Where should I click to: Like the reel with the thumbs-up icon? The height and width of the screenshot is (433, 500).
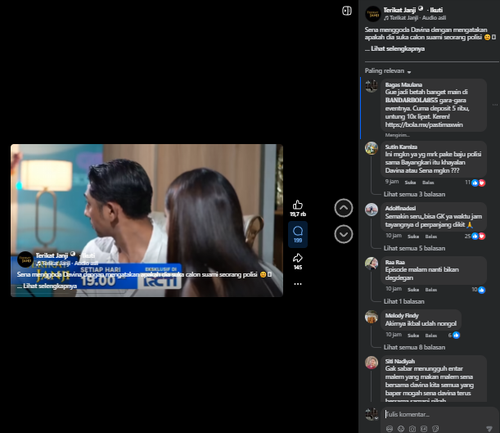pos(298,205)
